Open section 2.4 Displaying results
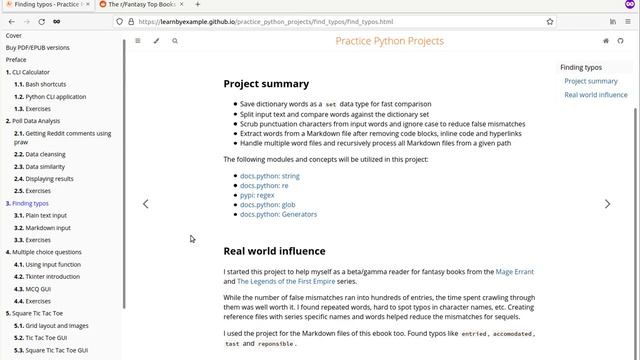Image resolution: width=640 pixels, height=360 pixels. [44, 179]
